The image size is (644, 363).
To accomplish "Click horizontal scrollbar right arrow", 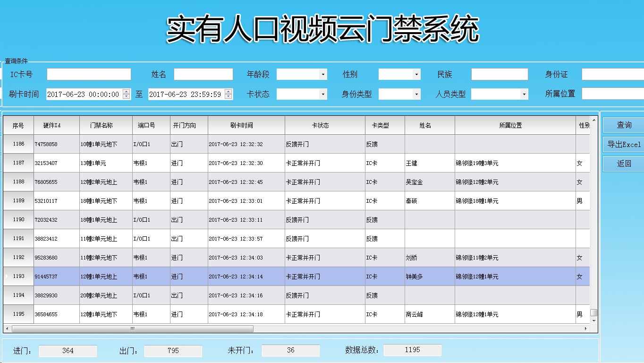I will [586, 328].
